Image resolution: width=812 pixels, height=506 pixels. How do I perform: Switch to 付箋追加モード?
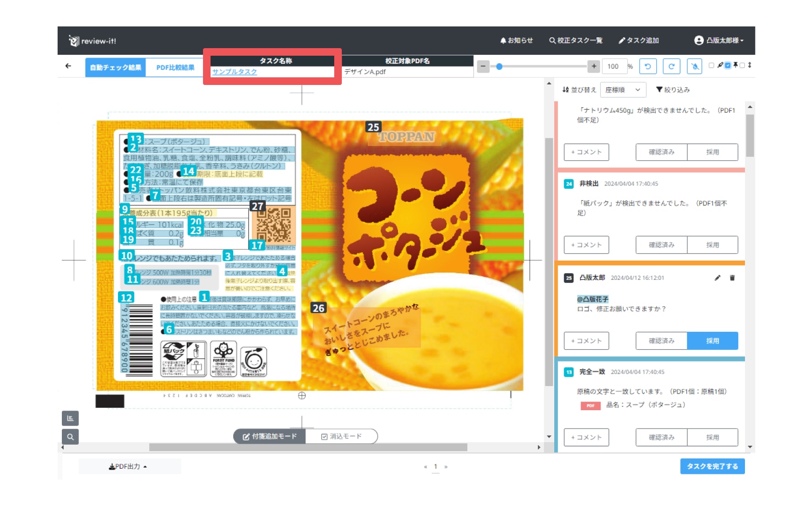[270, 437]
